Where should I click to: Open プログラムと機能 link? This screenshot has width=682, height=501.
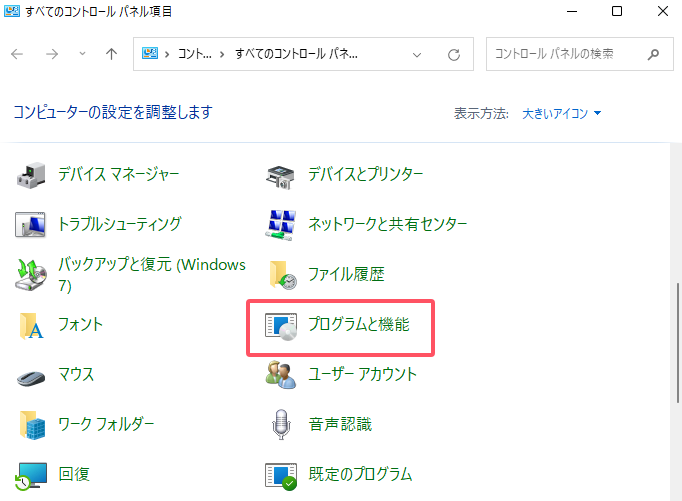358,325
